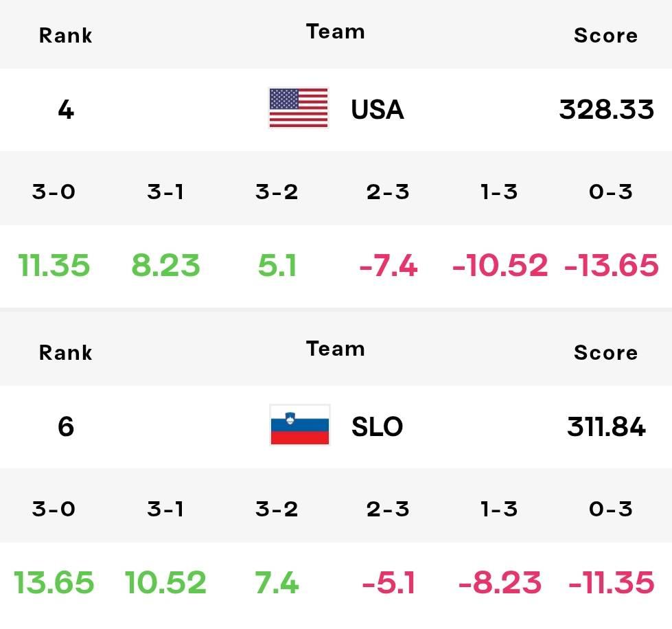This screenshot has width=672, height=629.
Task: Click USA 2-3 value -7.4
Action: tap(388, 266)
